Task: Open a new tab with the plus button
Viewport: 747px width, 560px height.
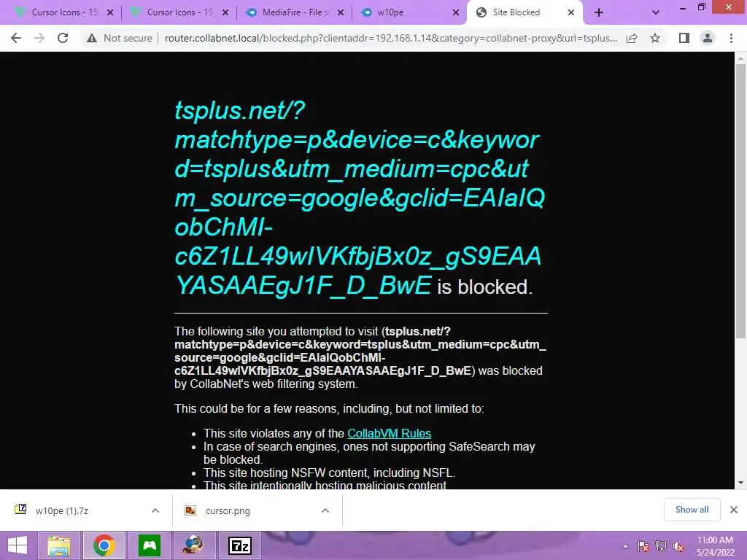Action: coord(599,13)
